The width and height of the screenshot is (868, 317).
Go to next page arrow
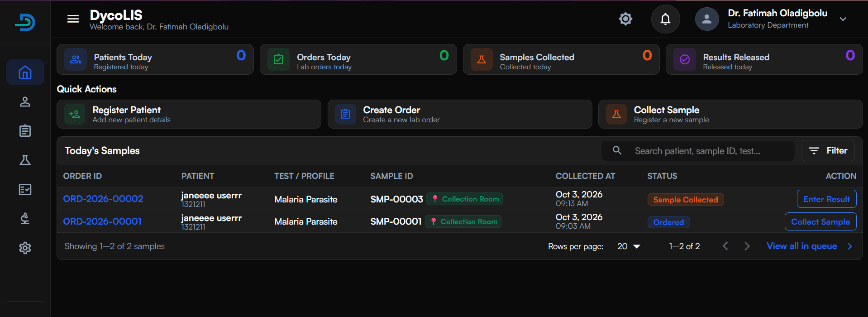[747, 246]
